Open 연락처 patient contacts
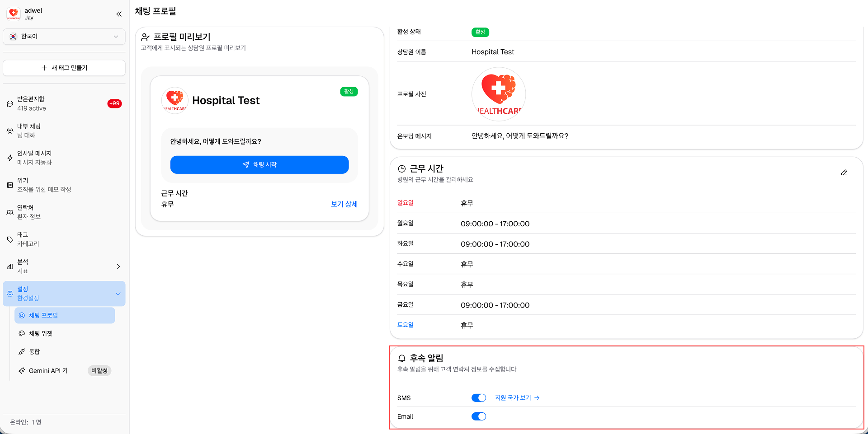The height and width of the screenshot is (434, 868). (x=10, y=212)
